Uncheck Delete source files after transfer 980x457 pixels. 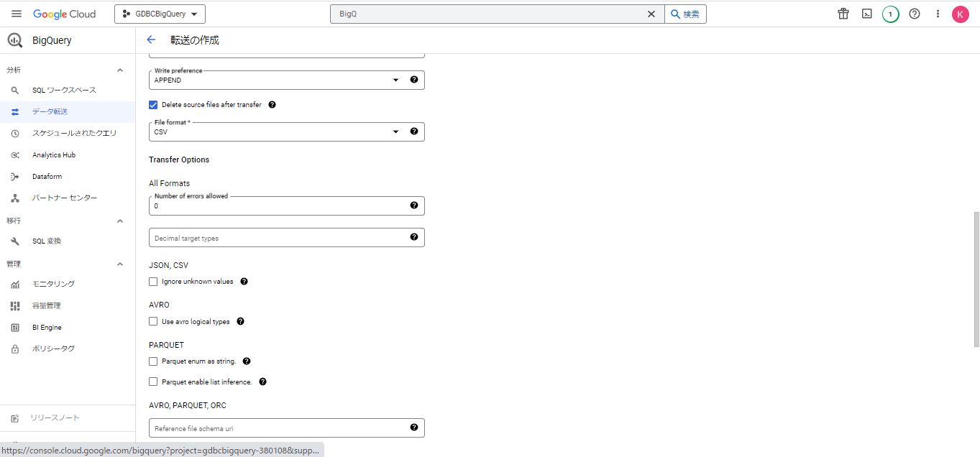[x=153, y=104]
